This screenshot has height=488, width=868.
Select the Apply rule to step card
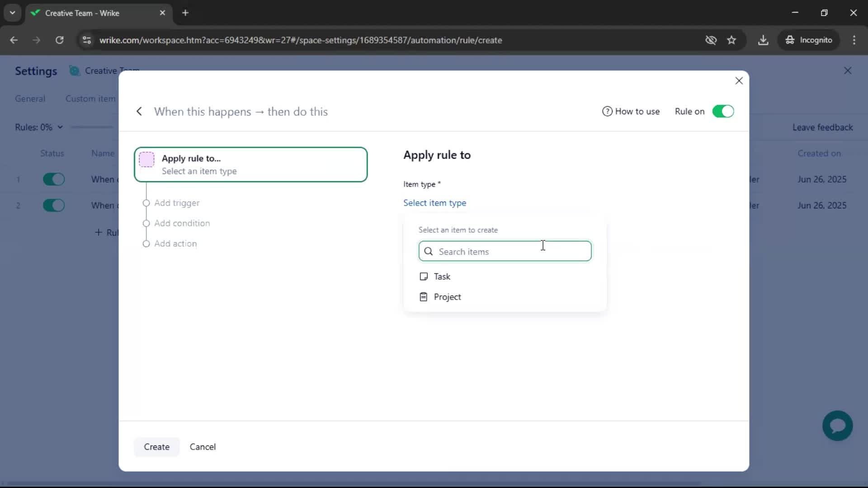pyautogui.click(x=251, y=164)
